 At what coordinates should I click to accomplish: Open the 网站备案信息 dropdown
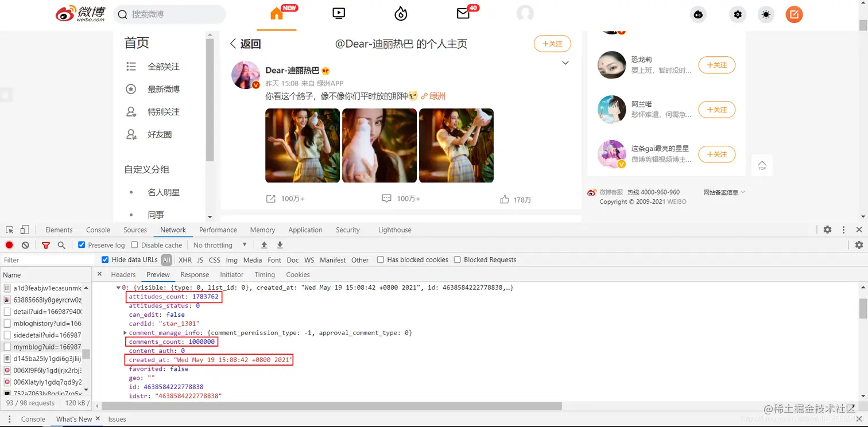[x=724, y=193]
